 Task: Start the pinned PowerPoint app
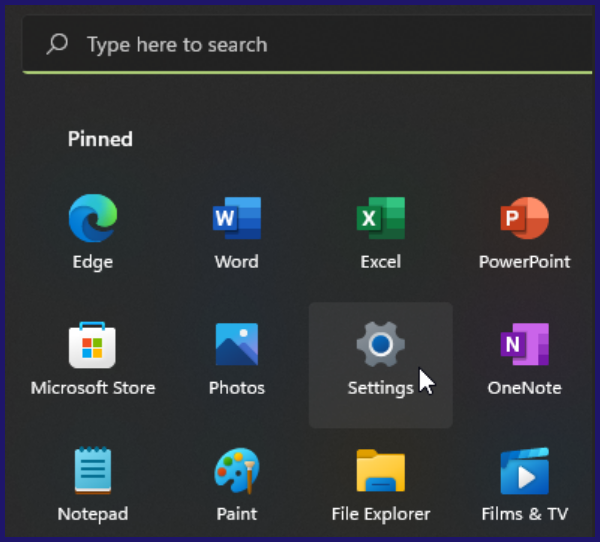(524, 233)
